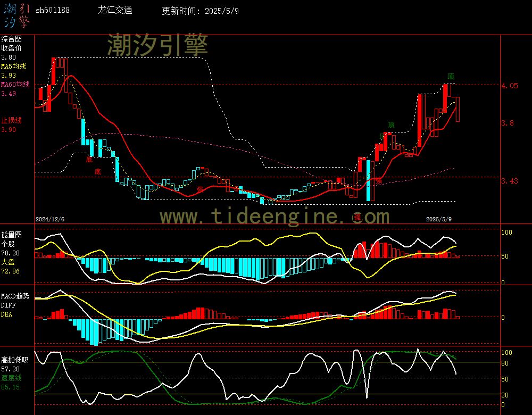Click the 100 axis label of 能量图

point(506,233)
